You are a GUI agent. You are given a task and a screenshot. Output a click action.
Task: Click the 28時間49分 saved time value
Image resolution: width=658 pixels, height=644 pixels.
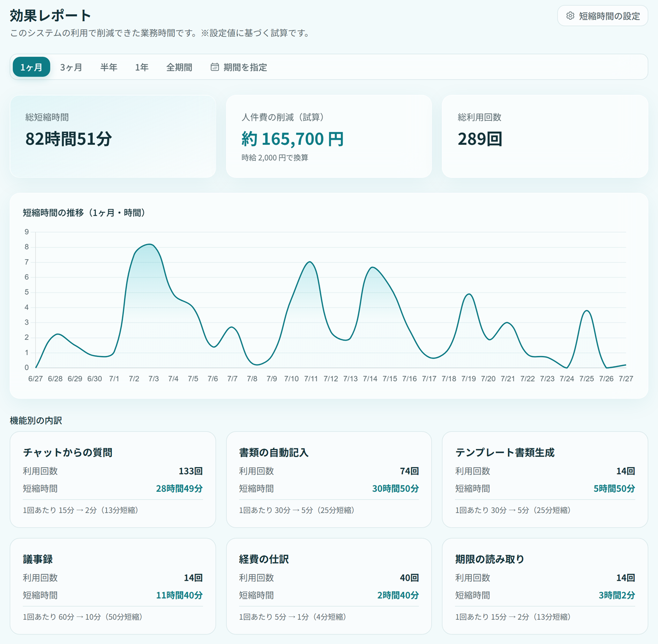click(x=179, y=489)
